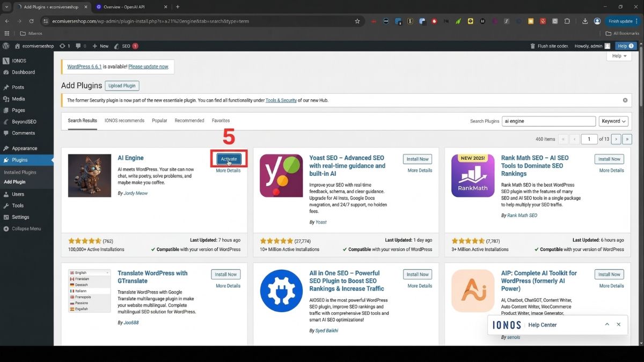Dismiss the Security plugin notice
Image resolution: width=644 pixels, height=362 pixels.
tap(625, 100)
